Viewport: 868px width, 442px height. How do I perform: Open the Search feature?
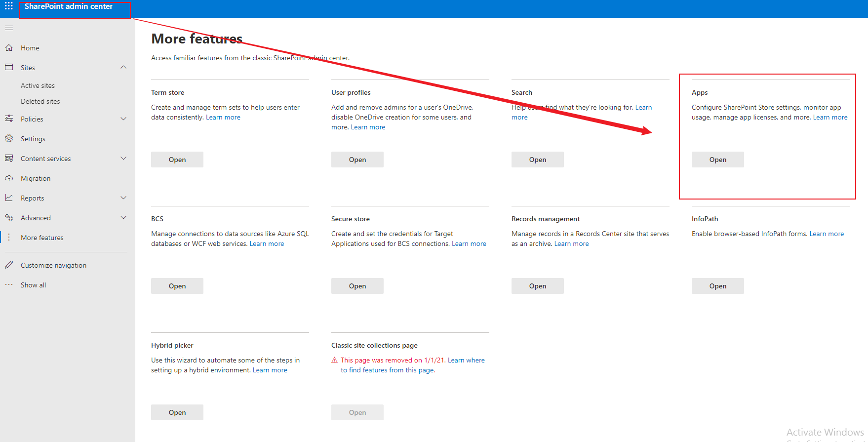538,160
